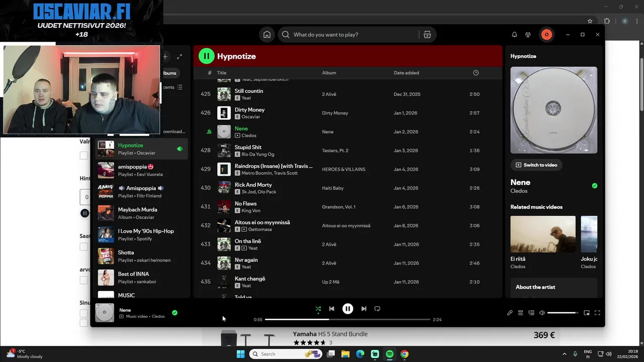This screenshot has height=362, width=644.
Task: Open Ei riitä related music video thumbnail
Action: (x=543, y=234)
